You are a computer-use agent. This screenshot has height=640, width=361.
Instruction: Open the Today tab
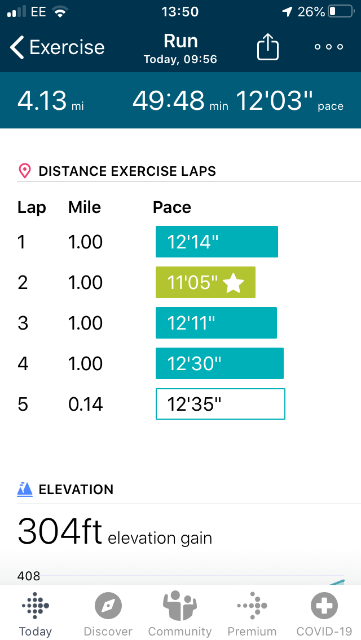[36, 614]
